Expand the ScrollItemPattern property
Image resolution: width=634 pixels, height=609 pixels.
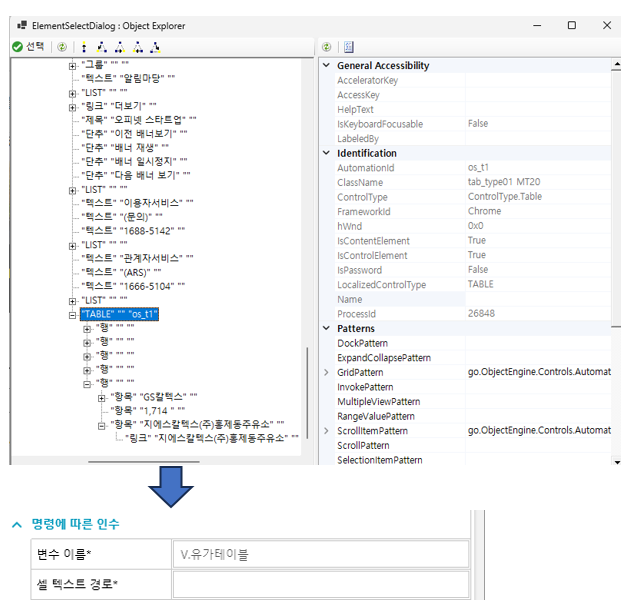pyautogui.click(x=326, y=431)
